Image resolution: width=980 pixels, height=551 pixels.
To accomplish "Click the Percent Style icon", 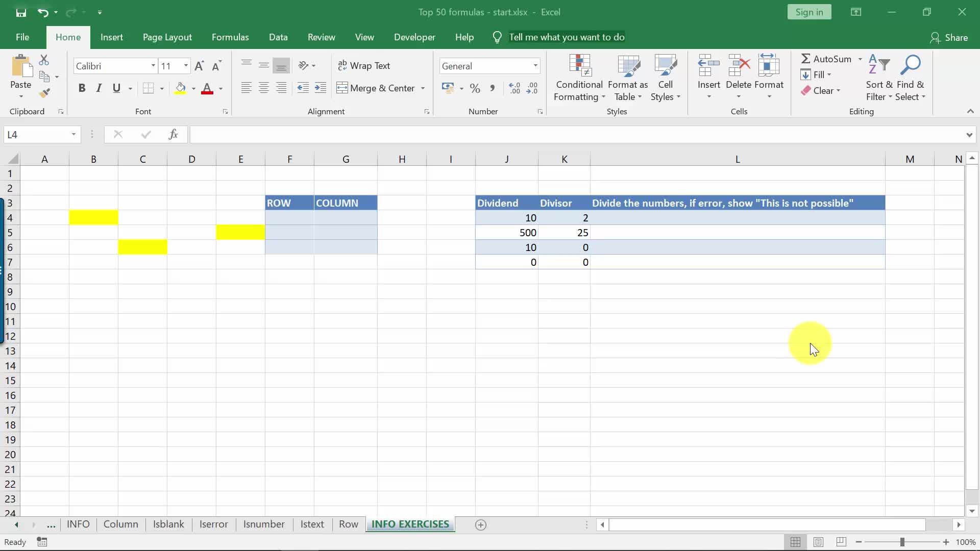I will click(475, 88).
